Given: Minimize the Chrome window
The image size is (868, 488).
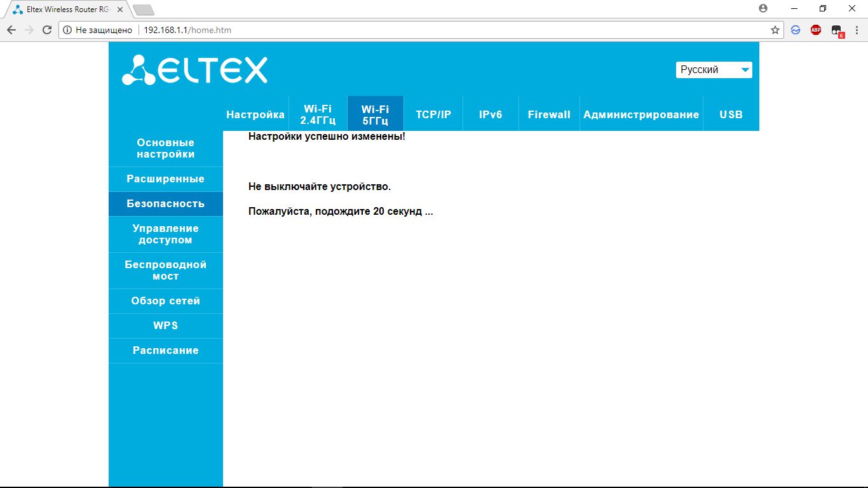Looking at the screenshot, I should tap(794, 8).
